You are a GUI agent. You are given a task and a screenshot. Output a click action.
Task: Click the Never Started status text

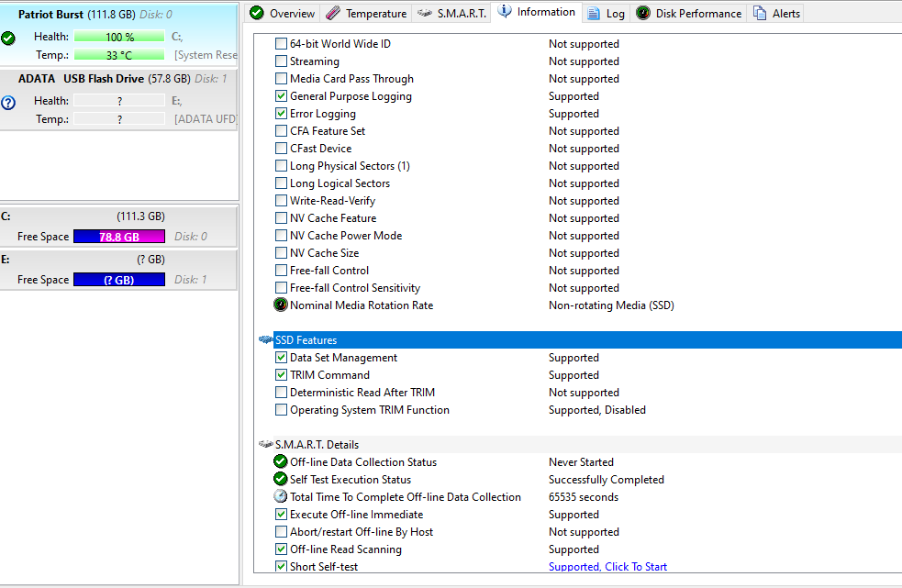coord(581,462)
